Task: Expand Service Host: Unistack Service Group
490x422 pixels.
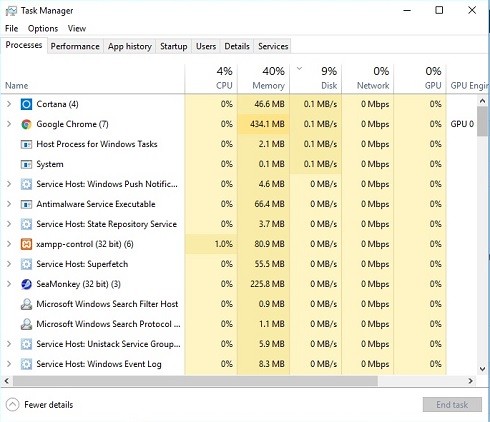Action: coord(9,344)
